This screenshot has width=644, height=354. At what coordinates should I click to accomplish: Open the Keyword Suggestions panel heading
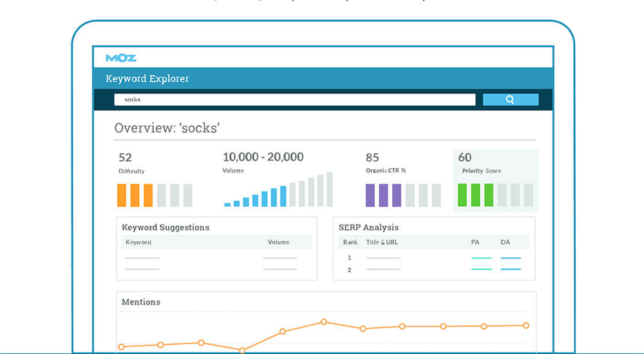coord(166,227)
